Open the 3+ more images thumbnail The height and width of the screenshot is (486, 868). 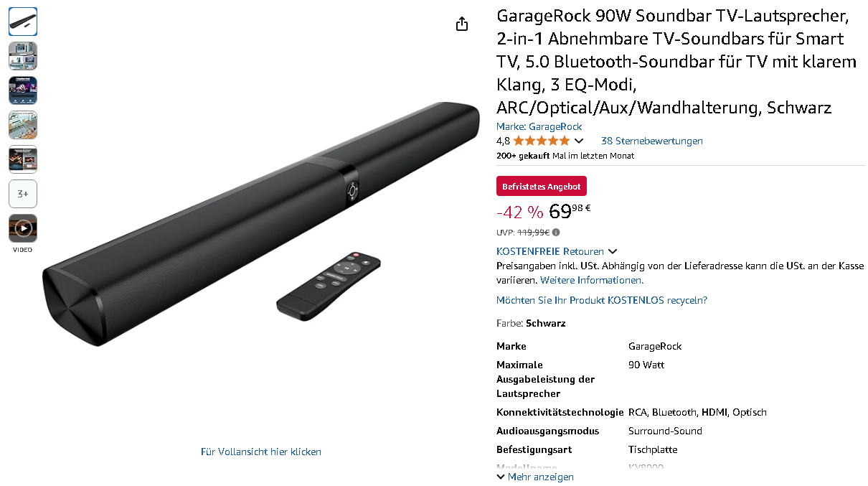pos(23,194)
